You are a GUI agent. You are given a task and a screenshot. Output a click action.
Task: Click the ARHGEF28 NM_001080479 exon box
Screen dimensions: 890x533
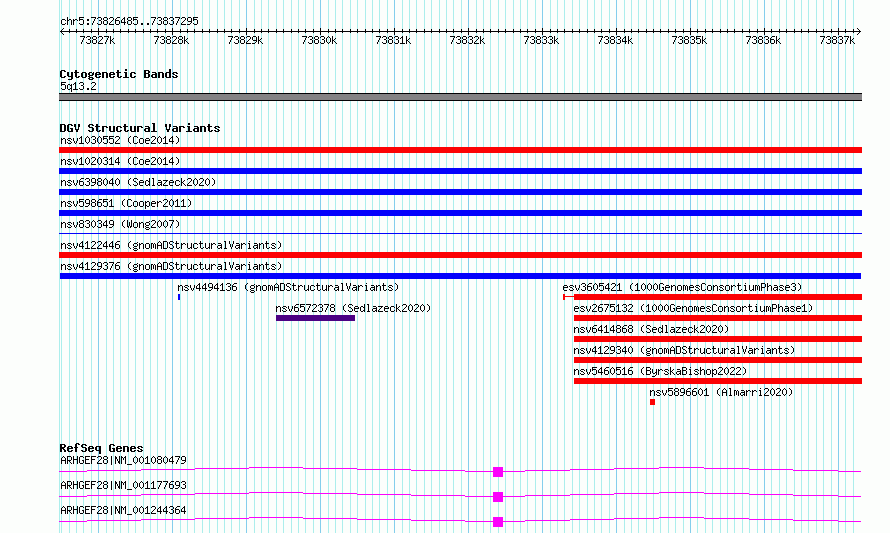click(x=498, y=472)
